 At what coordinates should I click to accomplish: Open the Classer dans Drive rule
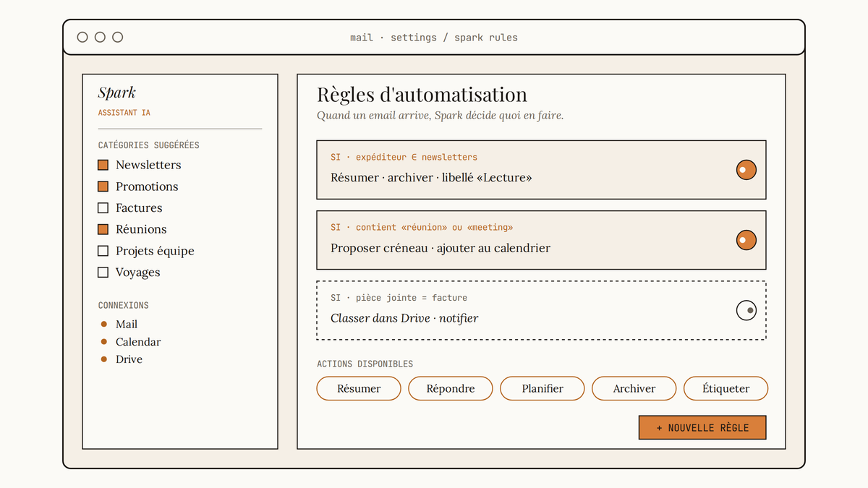541,310
